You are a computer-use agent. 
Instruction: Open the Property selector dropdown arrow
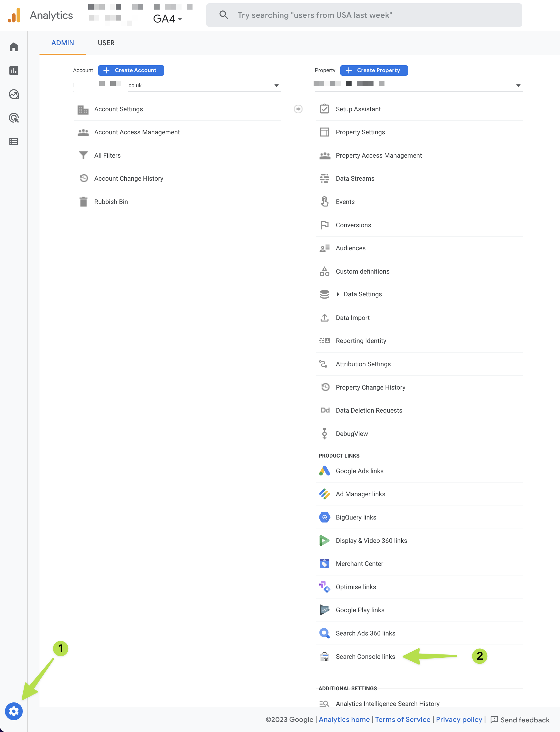click(518, 86)
